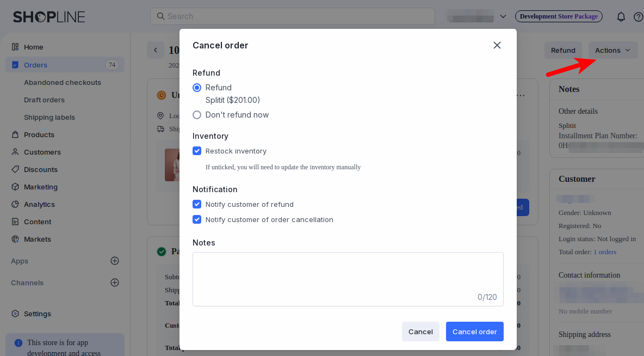Click the info icon in store notice
Screen dimensions: 644x356
18,343
